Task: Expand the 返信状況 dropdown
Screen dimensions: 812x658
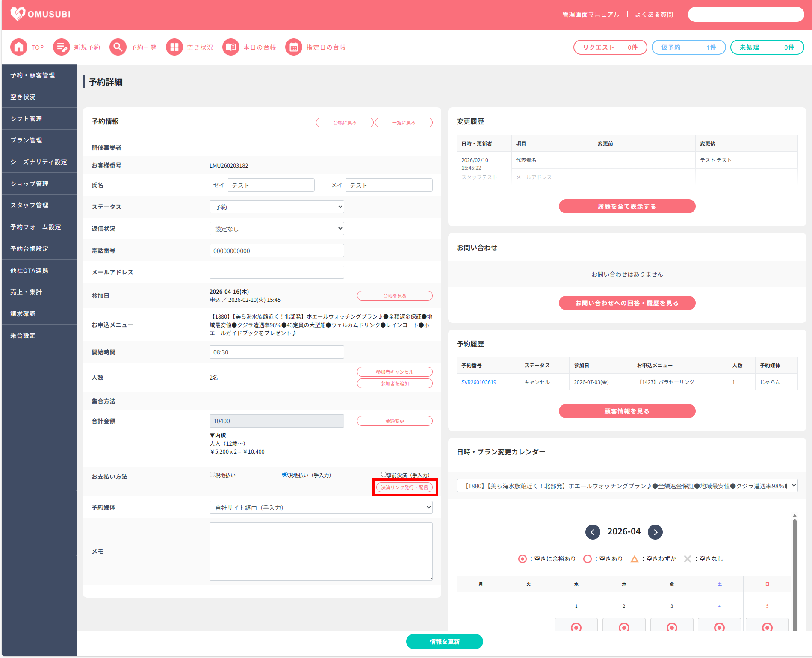Action: (x=277, y=229)
